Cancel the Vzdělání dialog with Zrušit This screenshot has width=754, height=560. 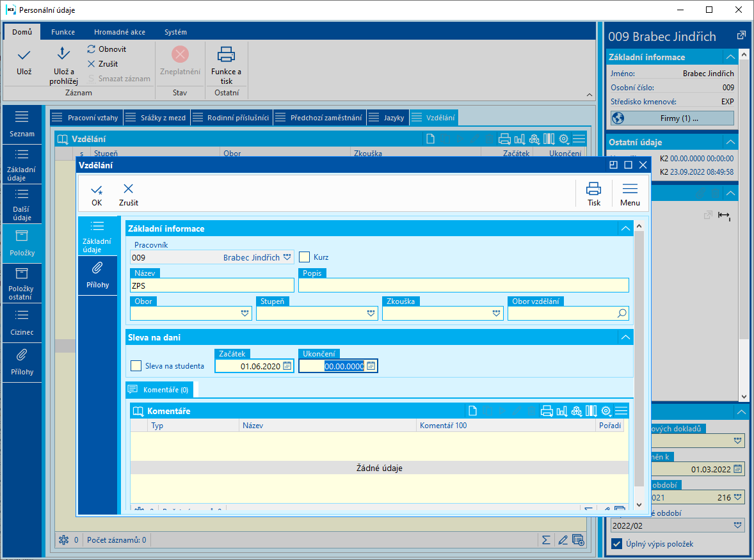[129, 195]
